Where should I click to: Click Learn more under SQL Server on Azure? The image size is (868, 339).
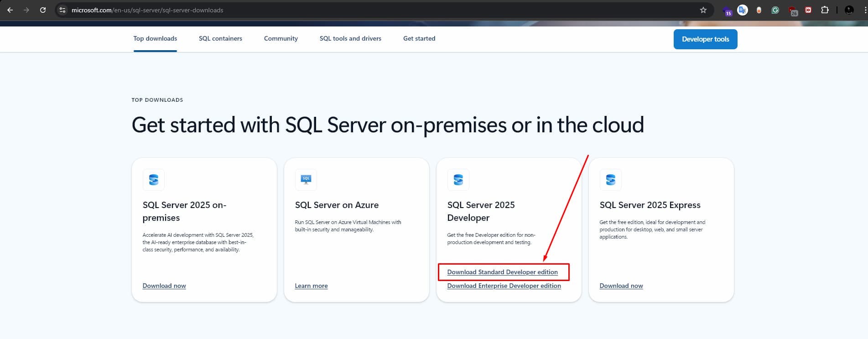(311, 286)
